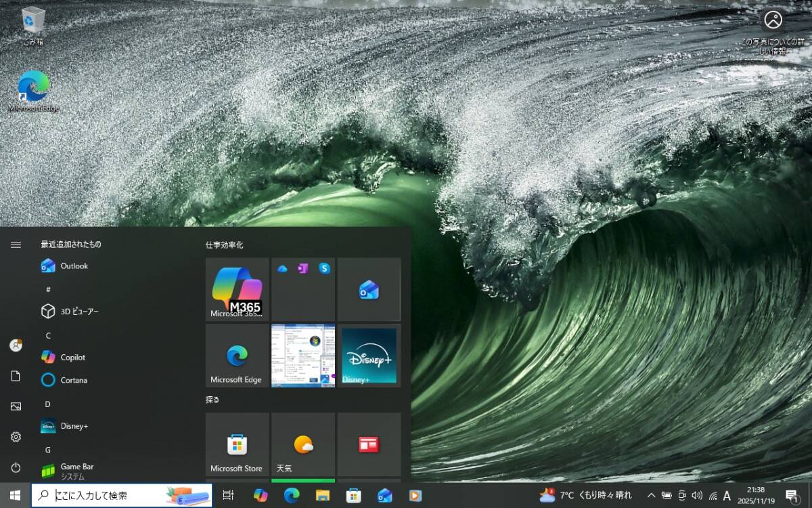This screenshot has height=508, width=812.
Task: Open Documents from the Start sidebar
Action: click(x=16, y=376)
